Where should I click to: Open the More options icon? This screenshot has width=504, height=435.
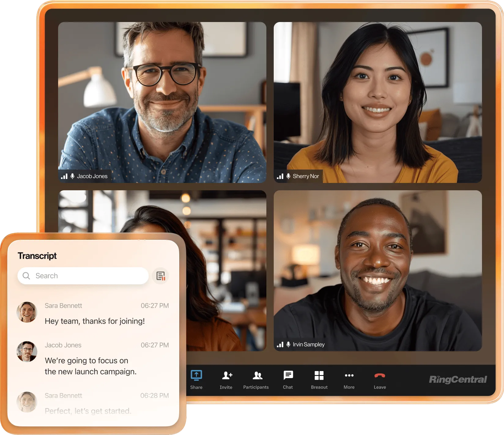[349, 375]
